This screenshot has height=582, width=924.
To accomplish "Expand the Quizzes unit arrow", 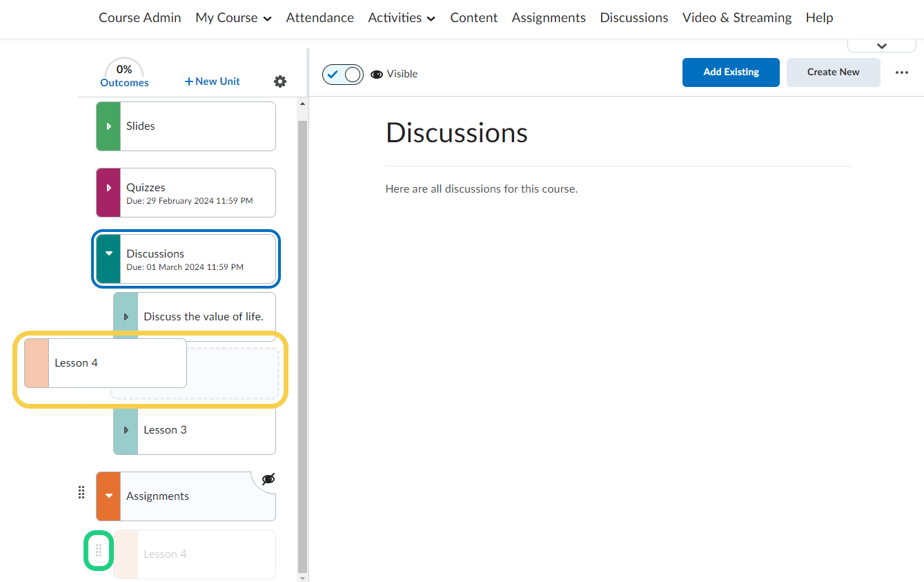I will (x=108, y=188).
